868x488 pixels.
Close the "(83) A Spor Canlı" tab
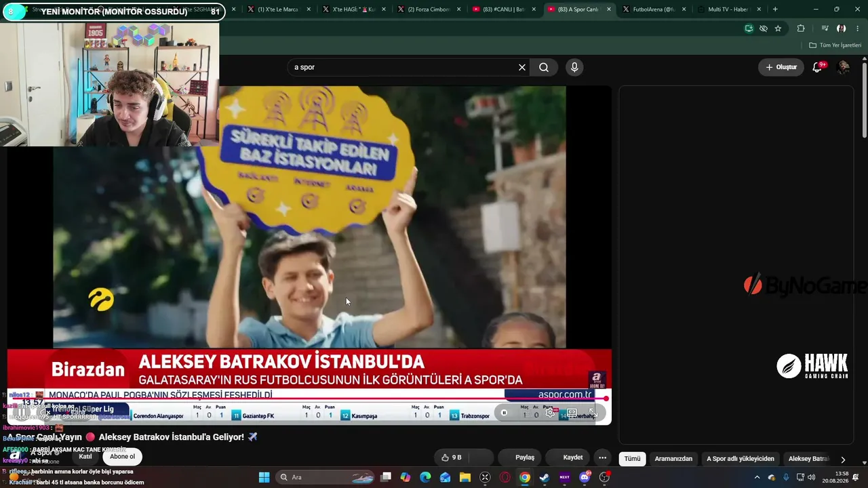[x=608, y=9]
